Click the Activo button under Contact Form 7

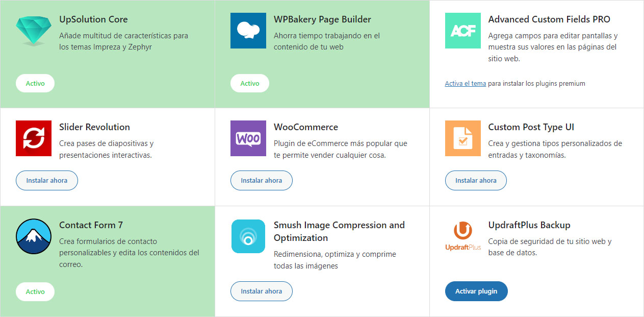click(35, 291)
